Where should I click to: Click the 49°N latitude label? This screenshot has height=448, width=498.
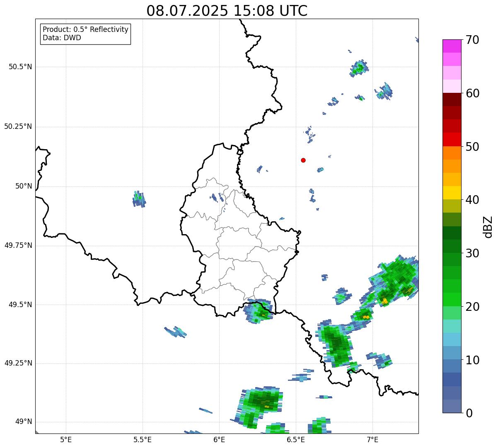coord(24,421)
